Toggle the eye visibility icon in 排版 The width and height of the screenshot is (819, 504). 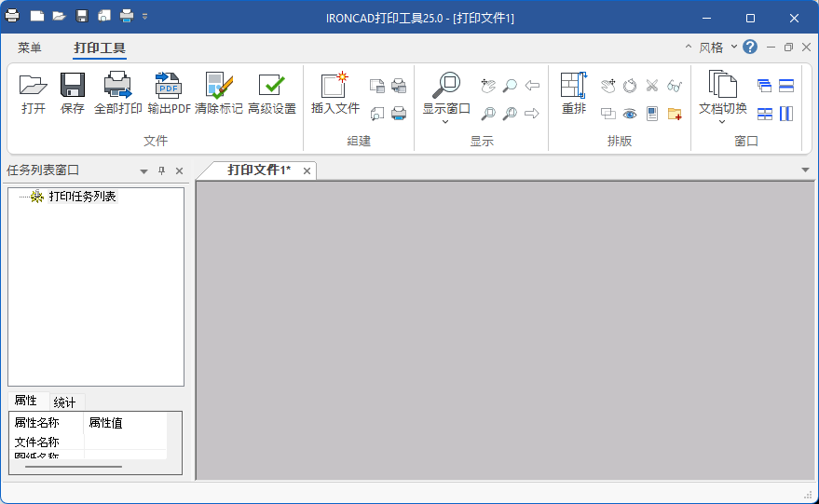point(630,114)
